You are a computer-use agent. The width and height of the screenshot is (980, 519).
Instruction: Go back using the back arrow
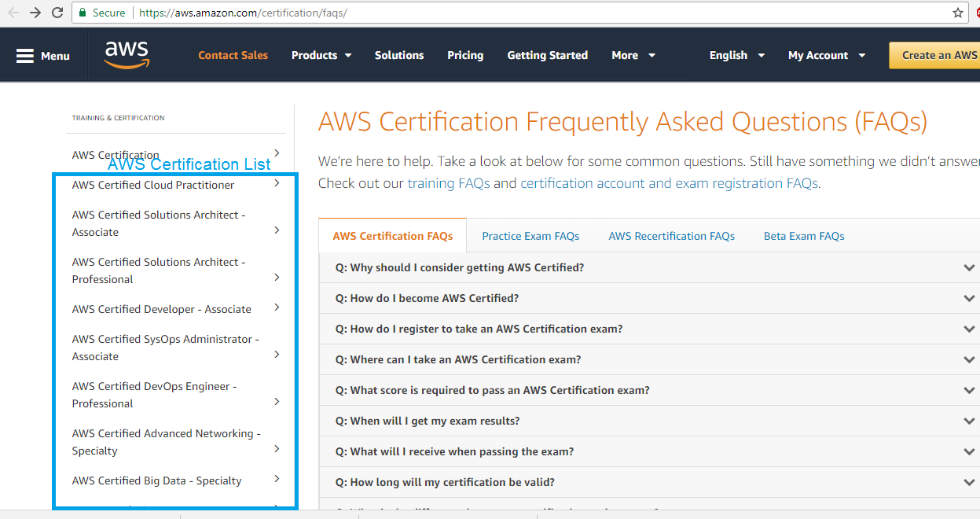point(12,13)
